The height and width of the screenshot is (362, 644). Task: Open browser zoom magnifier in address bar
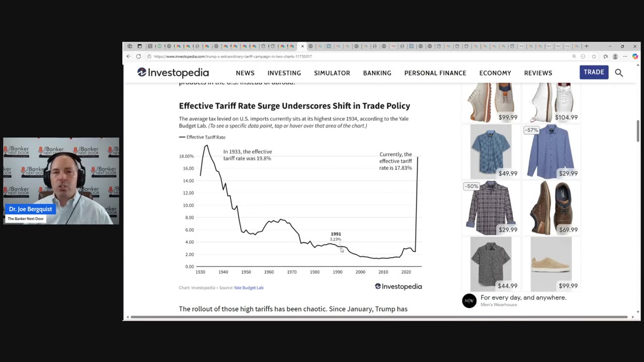coord(574,56)
